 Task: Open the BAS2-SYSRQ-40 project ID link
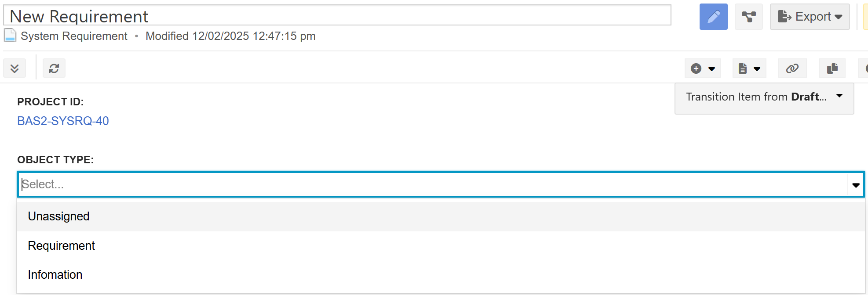(x=63, y=121)
